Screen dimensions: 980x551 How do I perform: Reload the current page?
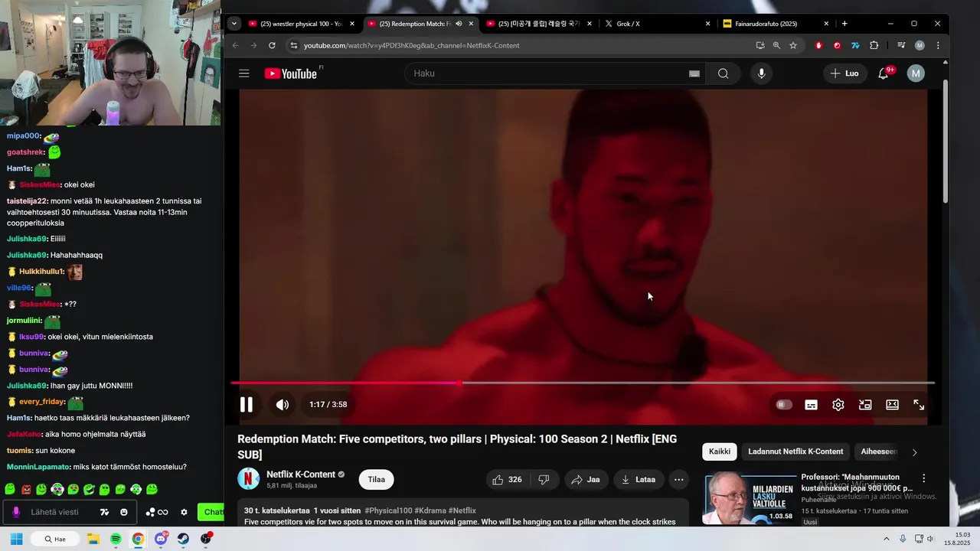[x=272, y=45]
